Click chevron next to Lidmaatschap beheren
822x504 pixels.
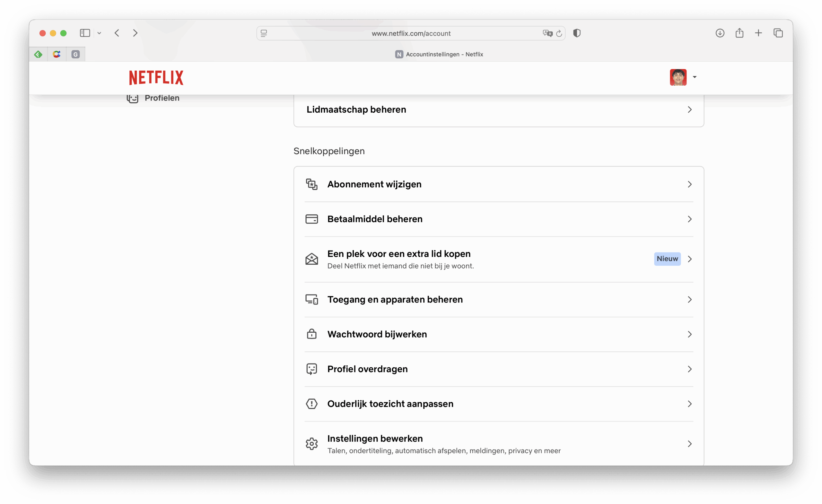tap(690, 110)
